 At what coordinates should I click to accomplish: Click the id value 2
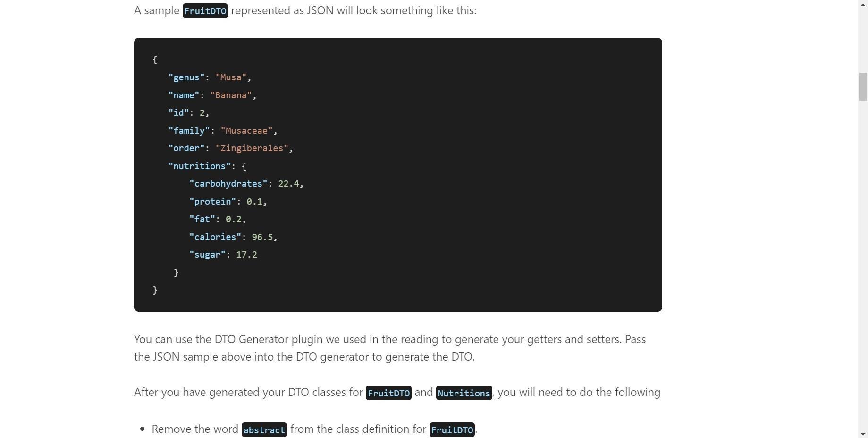click(x=202, y=112)
